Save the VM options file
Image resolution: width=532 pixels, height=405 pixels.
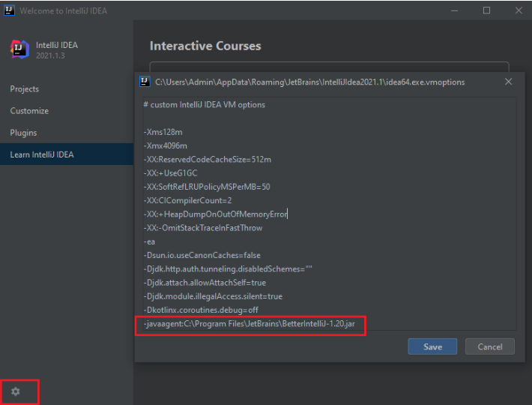pos(432,346)
